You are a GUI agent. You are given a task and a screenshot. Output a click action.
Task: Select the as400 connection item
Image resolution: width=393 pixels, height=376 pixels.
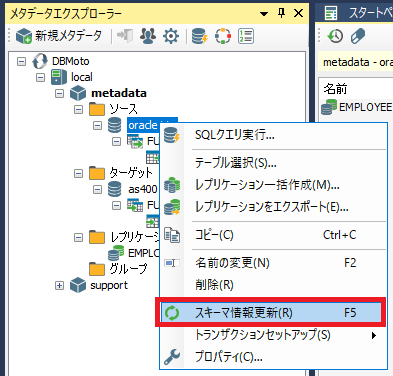tap(143, 189)
